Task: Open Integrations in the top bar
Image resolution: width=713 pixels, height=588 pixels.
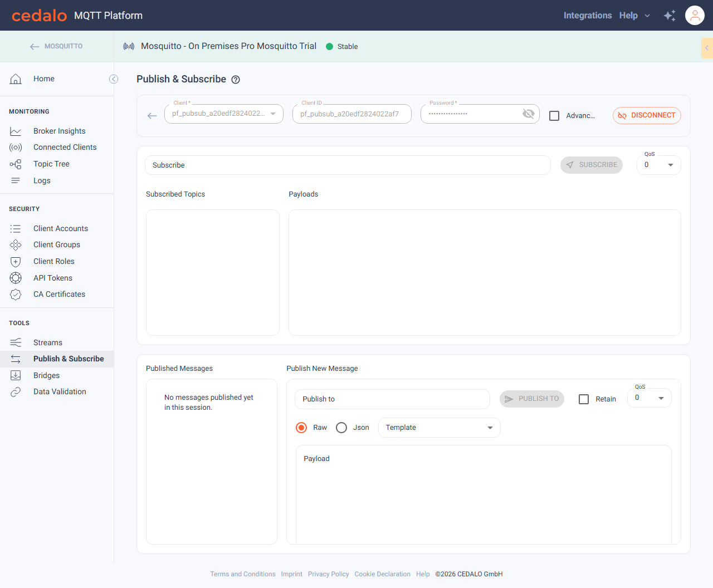Action: point(588,16)
